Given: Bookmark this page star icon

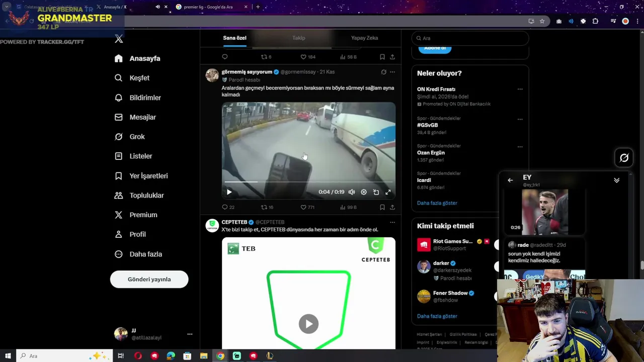Looking at the screenshot, I should point(542,21).
